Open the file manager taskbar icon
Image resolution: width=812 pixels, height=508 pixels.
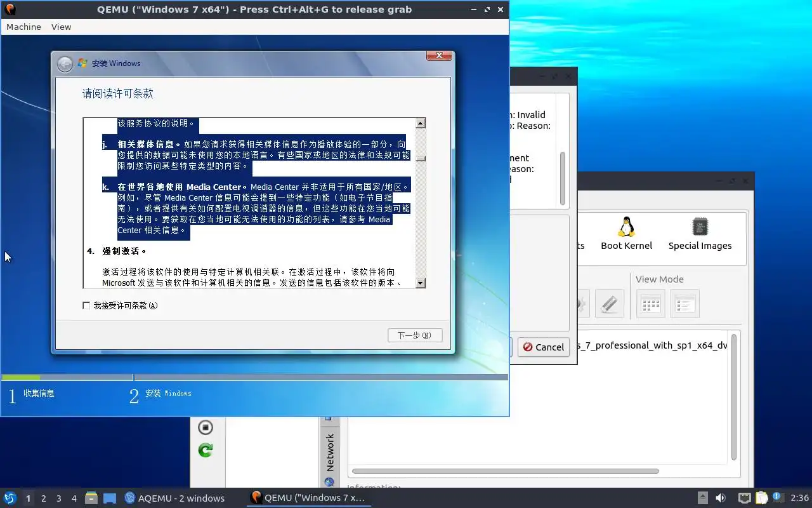click(91, 498)
